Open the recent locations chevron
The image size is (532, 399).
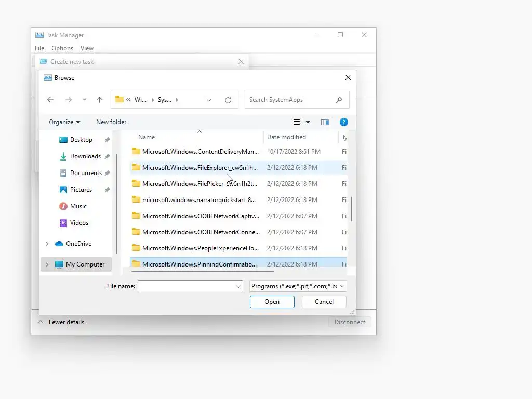pyautogui.click(x=84, y=100)
